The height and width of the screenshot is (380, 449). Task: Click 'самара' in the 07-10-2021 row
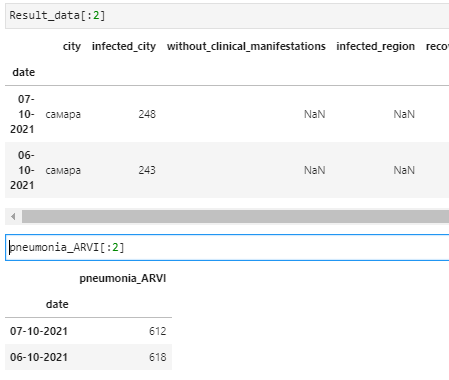pyautogui.click(x=63, y=114)
